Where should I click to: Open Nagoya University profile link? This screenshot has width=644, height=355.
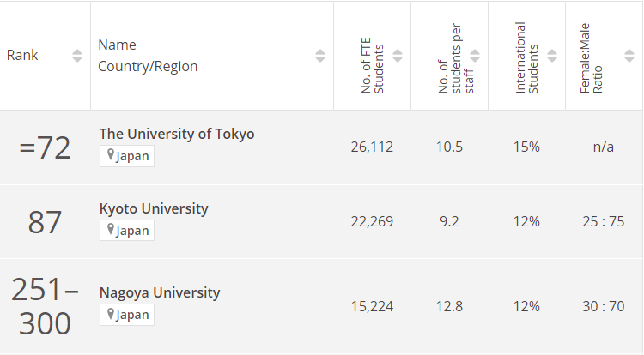pos(160,292)
